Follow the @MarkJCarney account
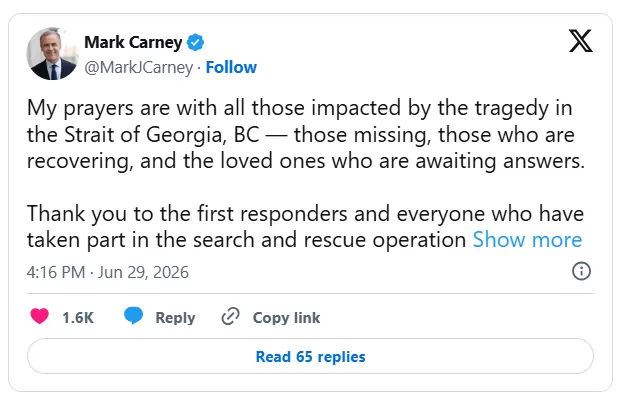Viewport: 630px width, 405px height. [231, 68]
